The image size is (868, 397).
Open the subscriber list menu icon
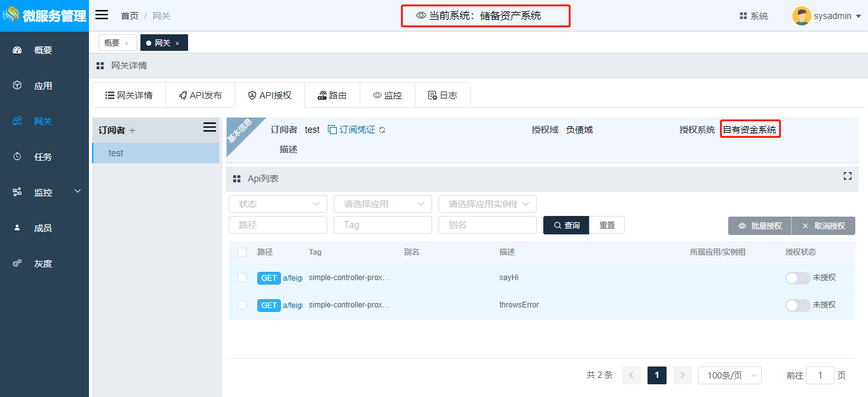pyautogui.click(x=210, y=128)
